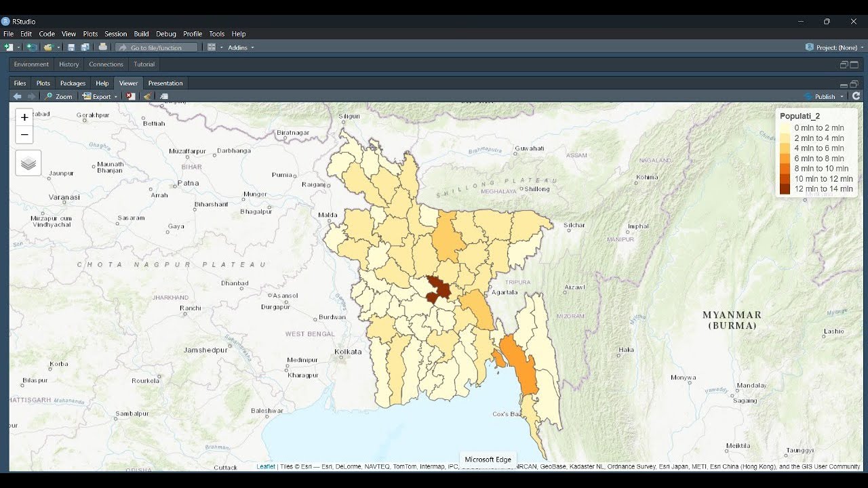
Task: Open the Code menu
Action: 47,34
